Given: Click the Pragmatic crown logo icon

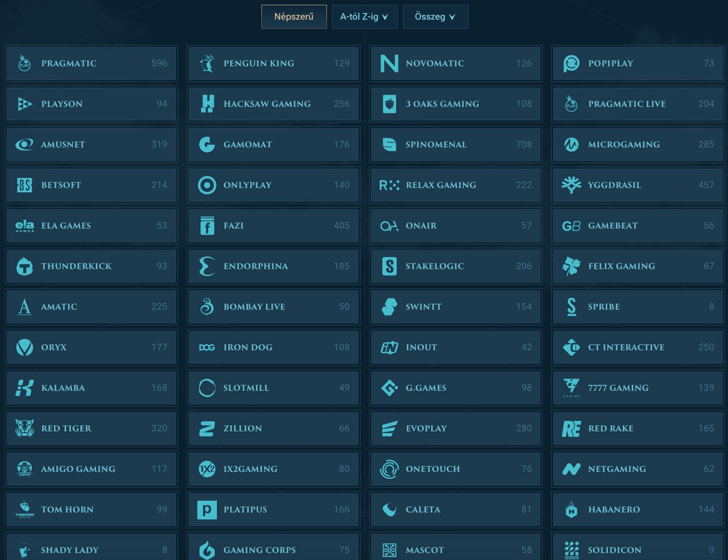Looking at the screenshot, I should (24, 63).
